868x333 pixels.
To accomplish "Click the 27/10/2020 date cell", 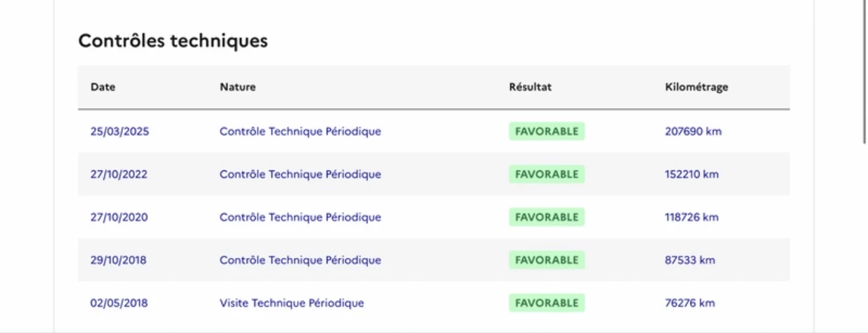I will click(x=119, y=217).
